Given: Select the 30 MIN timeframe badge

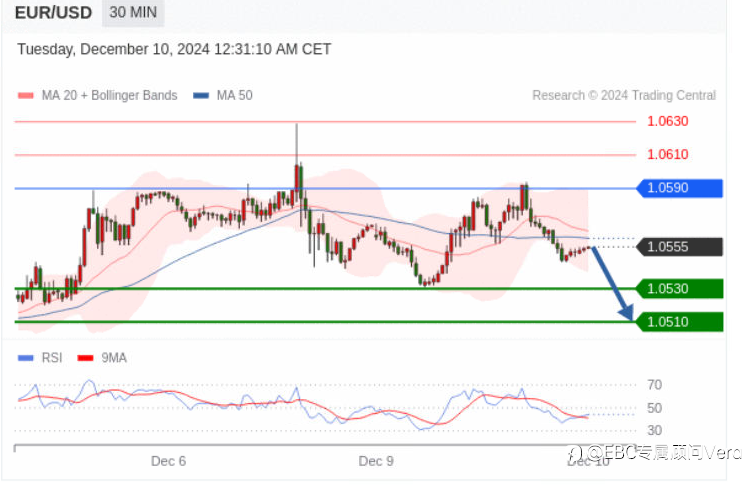Looking at the screenshot, I should pos(133,12).
